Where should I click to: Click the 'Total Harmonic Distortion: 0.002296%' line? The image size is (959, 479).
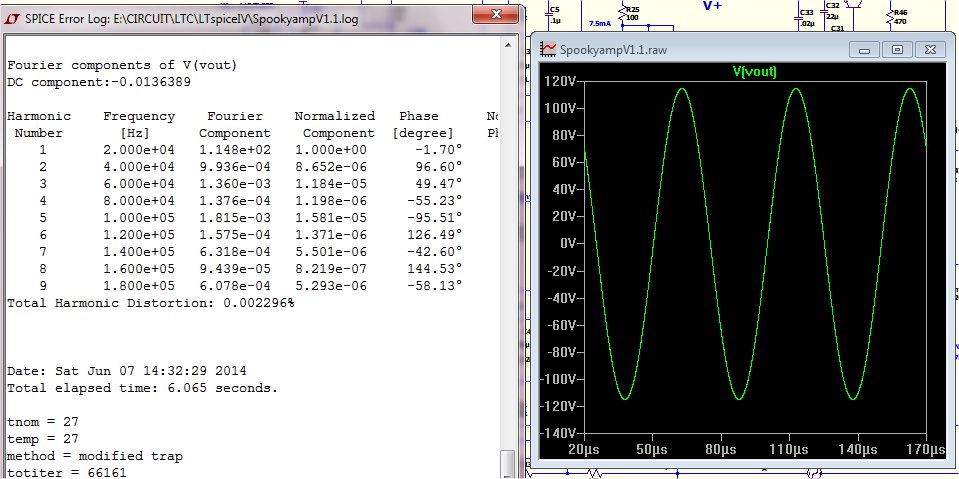pos(150,303)
